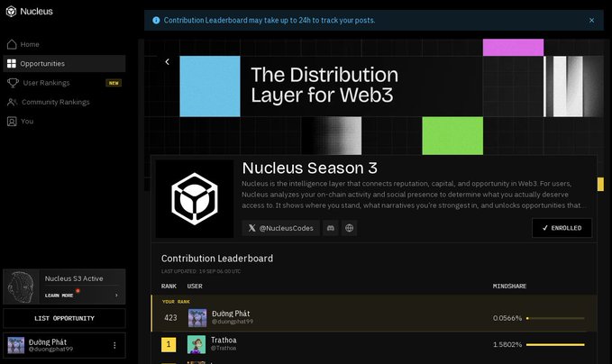Click the 1.5802% mindshare bar
The image size is (612, 364).
[x=555, y=345]
